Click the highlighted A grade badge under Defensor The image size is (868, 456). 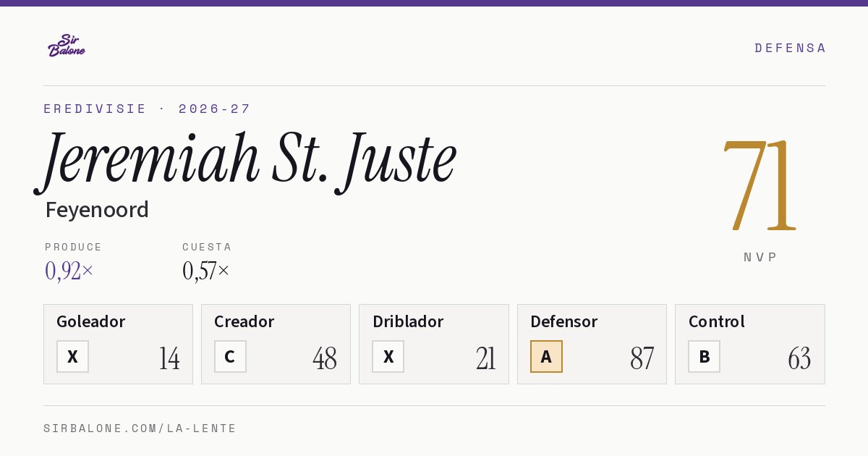click(x=546, y=356)
